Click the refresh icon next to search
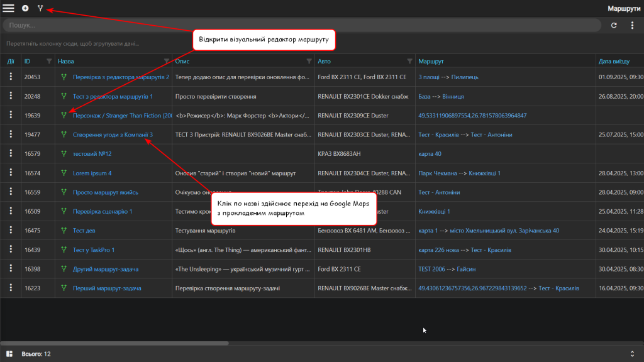The image size is (644, 362). 614,25
